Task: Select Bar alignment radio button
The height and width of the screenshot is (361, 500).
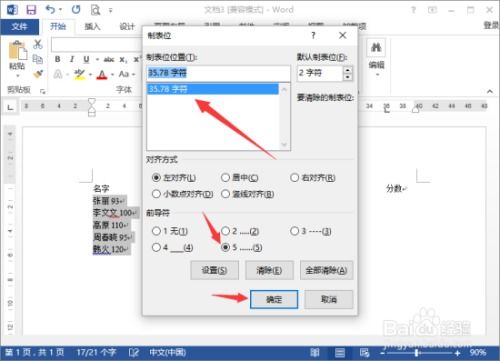Action: point(225,194)
